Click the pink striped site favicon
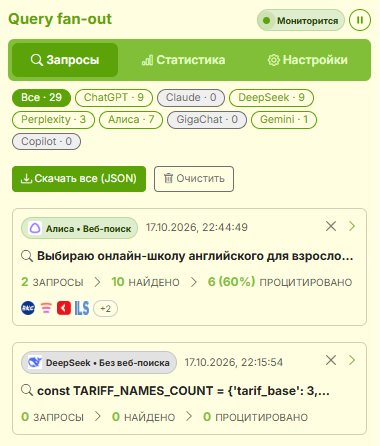 [x=46, y=308]
